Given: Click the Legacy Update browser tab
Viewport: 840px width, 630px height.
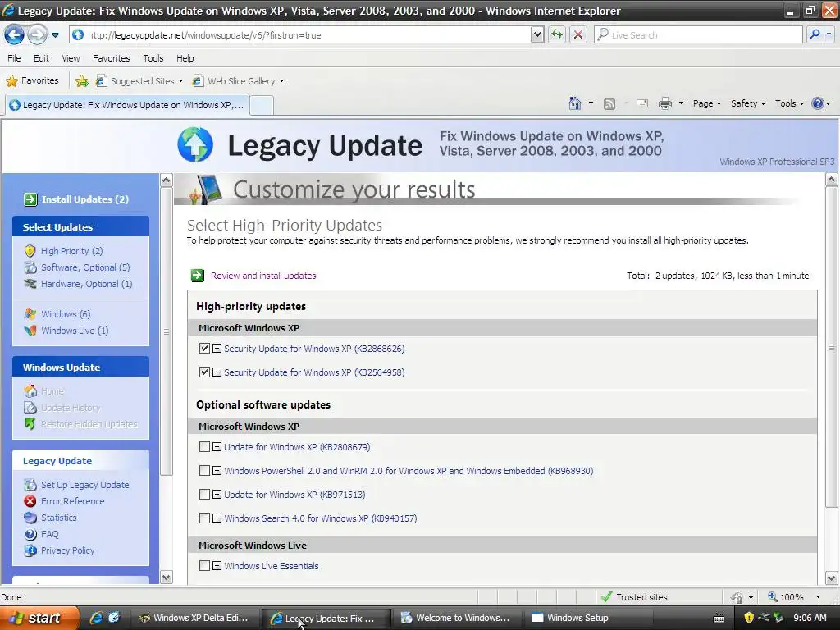Looking at the screenshot, I should [x=127, y=105].
